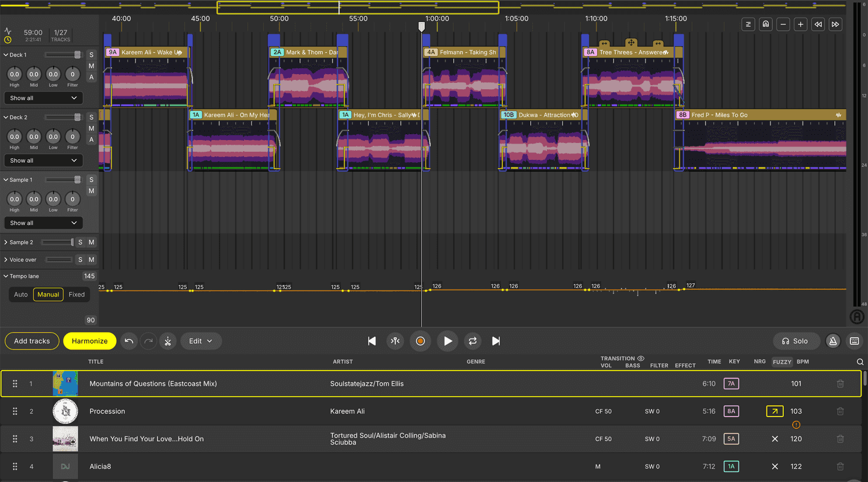
Task: Mute Deck 2 with M button
Action: 91,128
